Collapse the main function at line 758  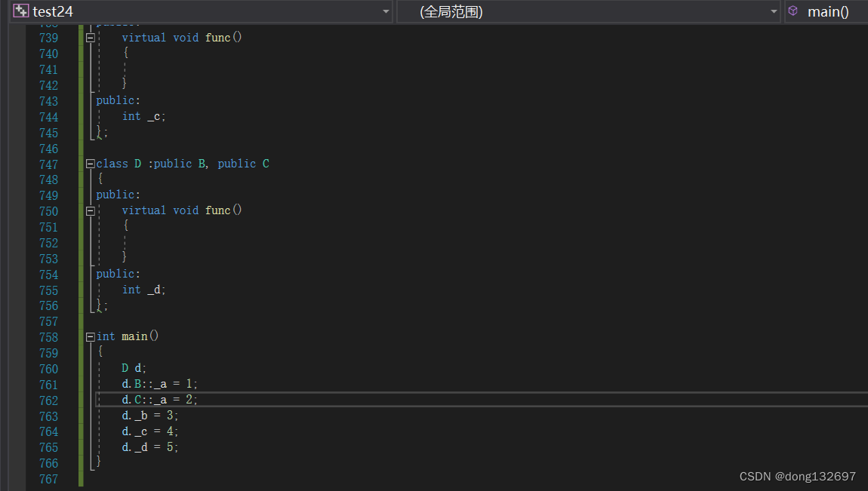91,337
